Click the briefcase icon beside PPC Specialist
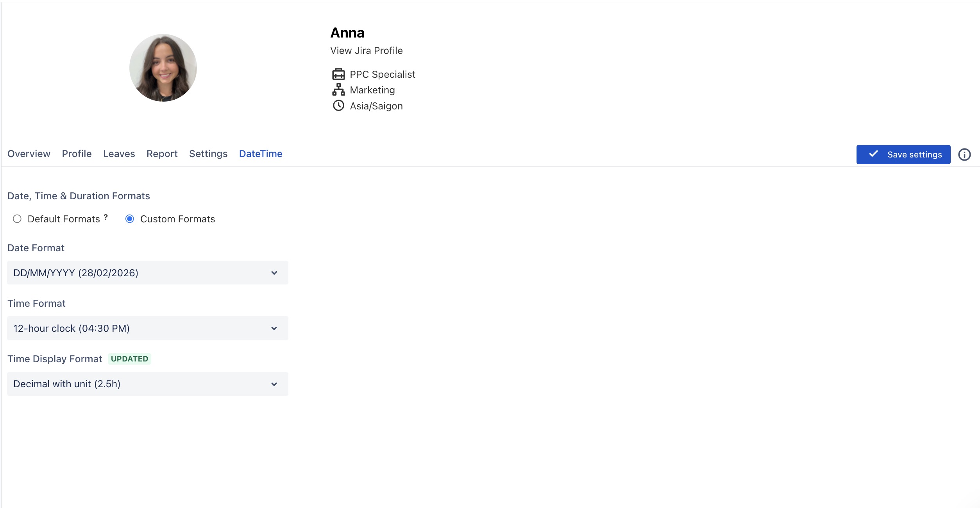 point(338,74)
